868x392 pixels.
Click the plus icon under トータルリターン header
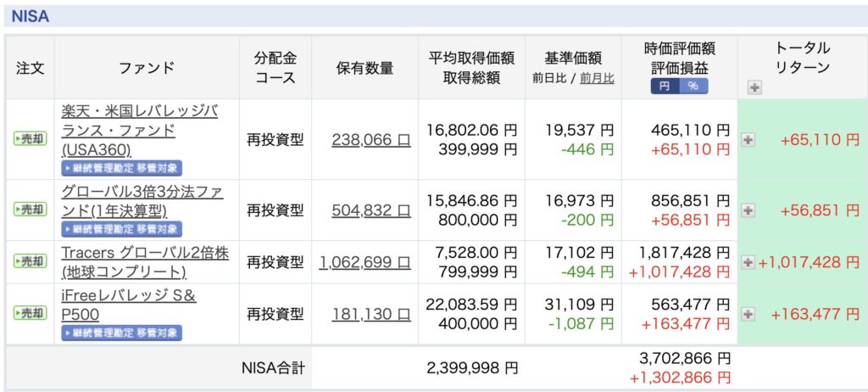click(x=754, y=87)
